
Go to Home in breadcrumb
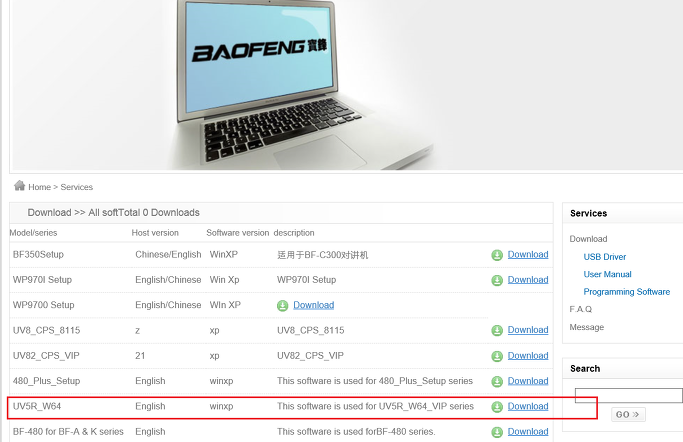(40, 187)
